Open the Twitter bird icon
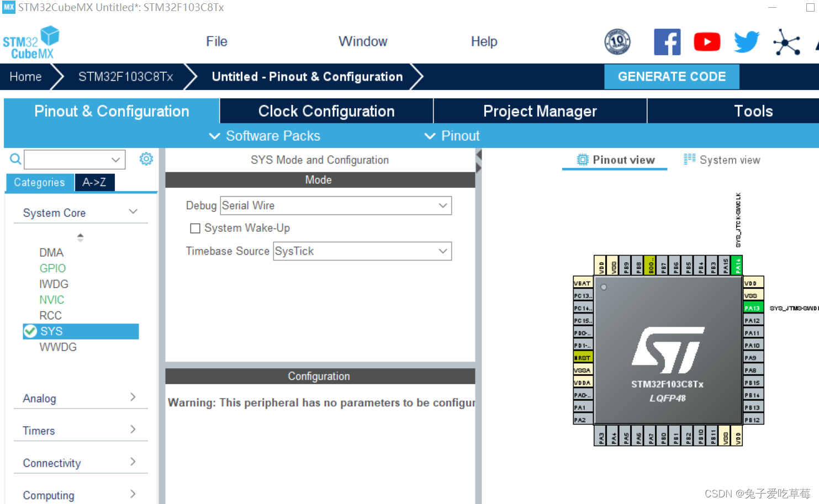Screen dimensions: 819x504 747,42
